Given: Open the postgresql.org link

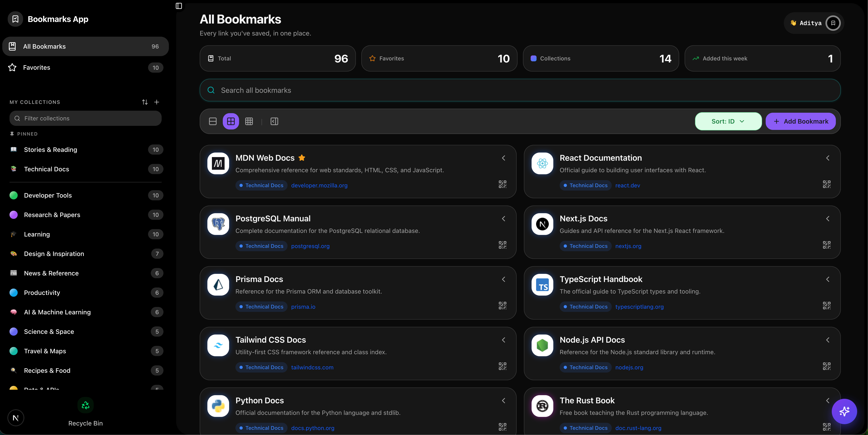Looking at the screenshot, I should click(310, 246).
